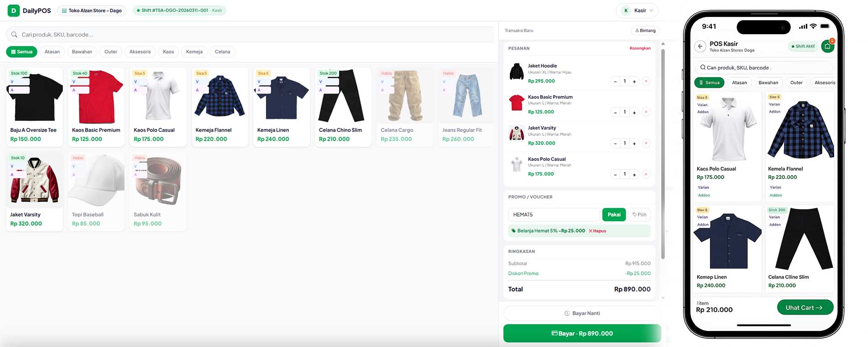Click the Bayar Rp 890.000 button

point(582,333)
